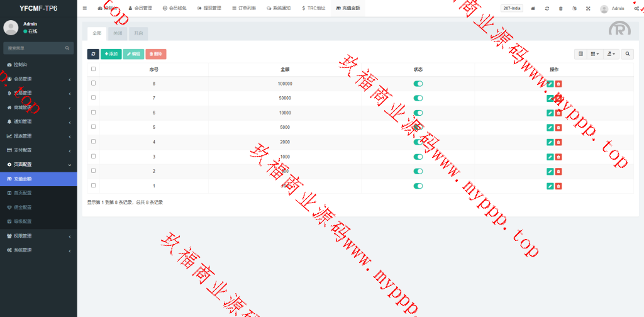Collapse the 页面配置 sidebar menu
644x317 pixels.
pos(38,164)
